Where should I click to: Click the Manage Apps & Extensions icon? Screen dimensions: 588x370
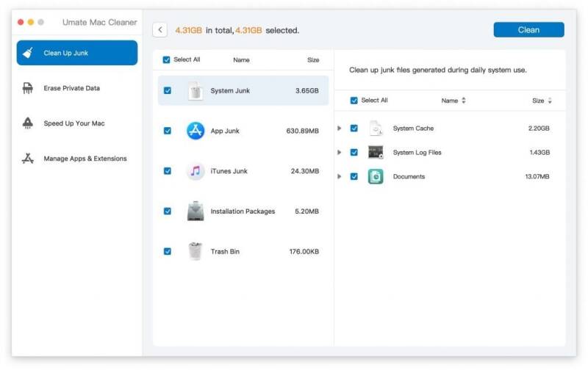(x=28, y=159)
